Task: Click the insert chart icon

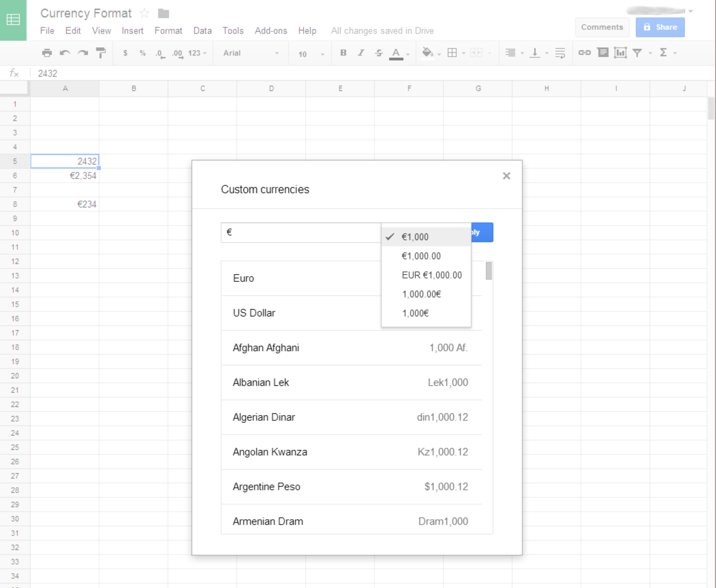Action: point(620,53)
